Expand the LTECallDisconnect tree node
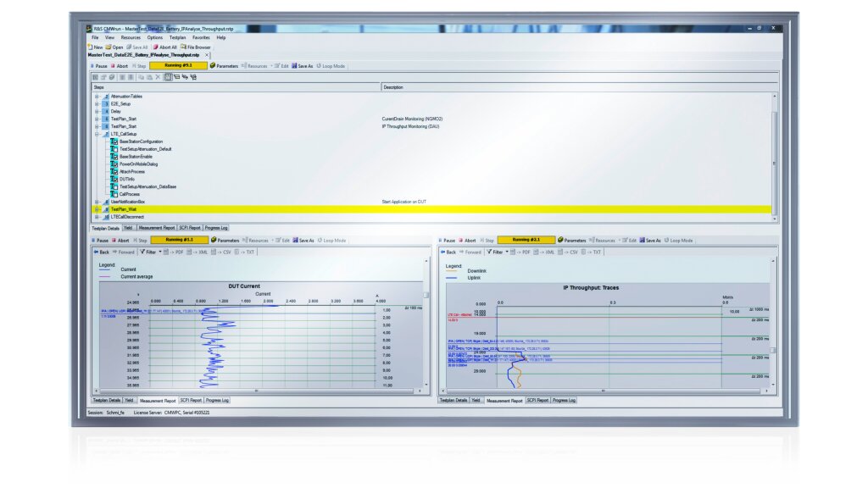Viewport: 868px width, 488px height. pyautogui.click(x=97, y=217)
